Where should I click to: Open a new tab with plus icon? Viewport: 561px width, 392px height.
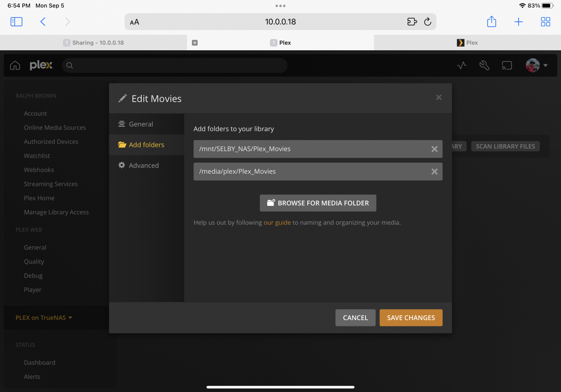click(x=519, y=22)
